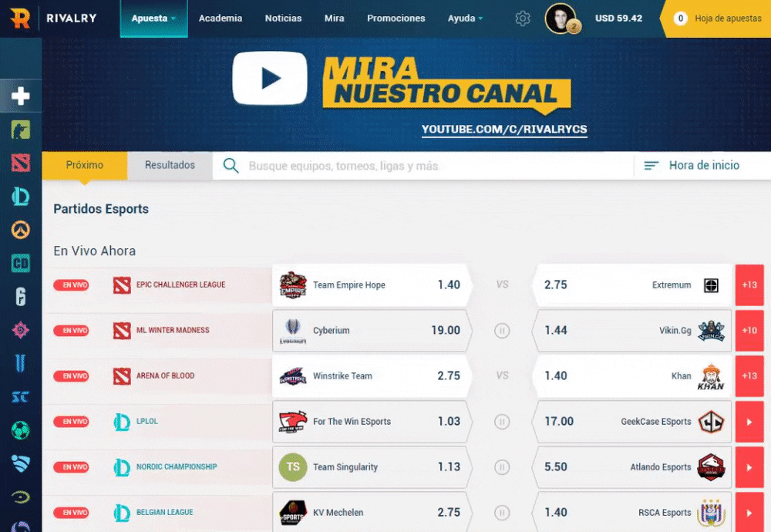Switch to the Resultados tab
The image size is (771, 532).
click(170, 166)
